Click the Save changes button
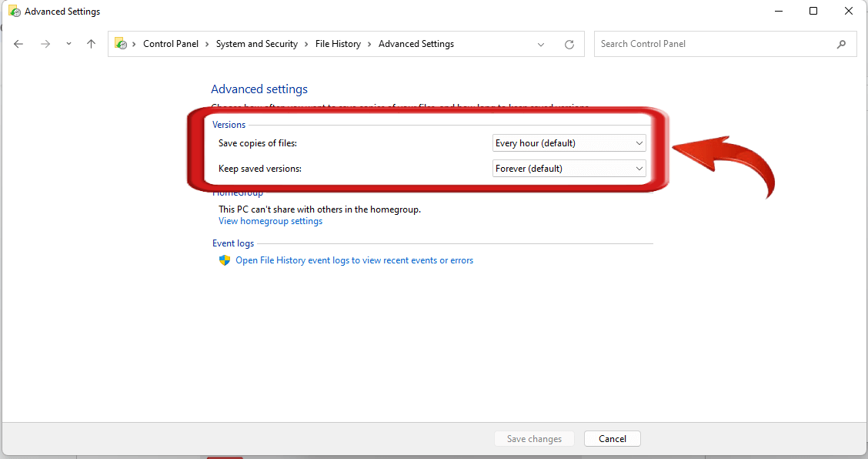Image resolution: width=868 pixels, height=459 pixels. click(534, 438)
